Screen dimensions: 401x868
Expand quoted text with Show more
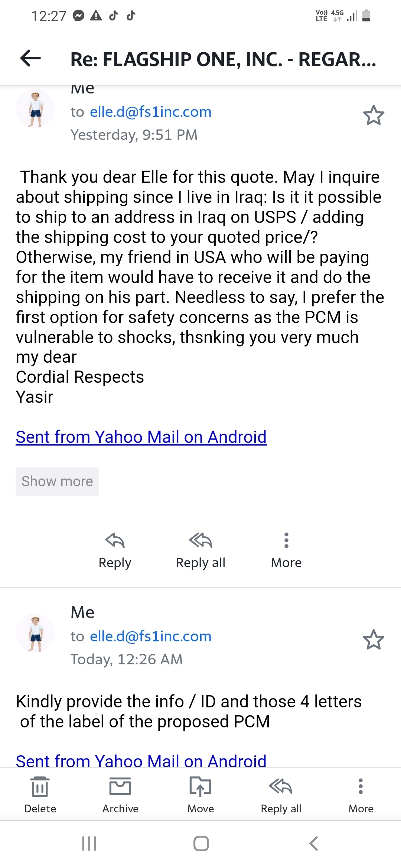pyautogui.click(x=57, y=481)
